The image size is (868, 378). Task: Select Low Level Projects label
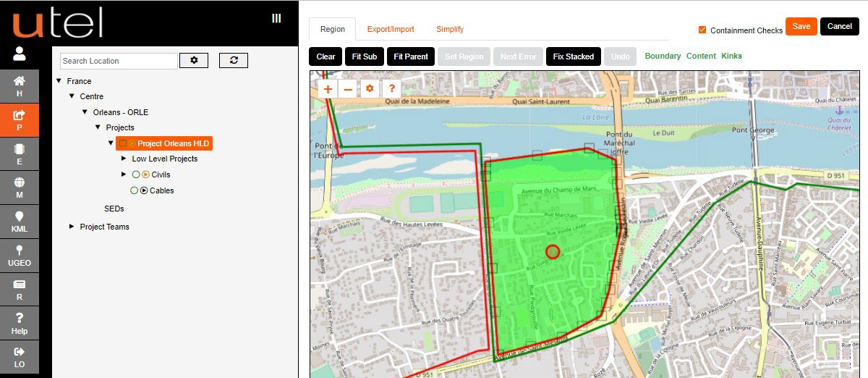coord(165,159)
